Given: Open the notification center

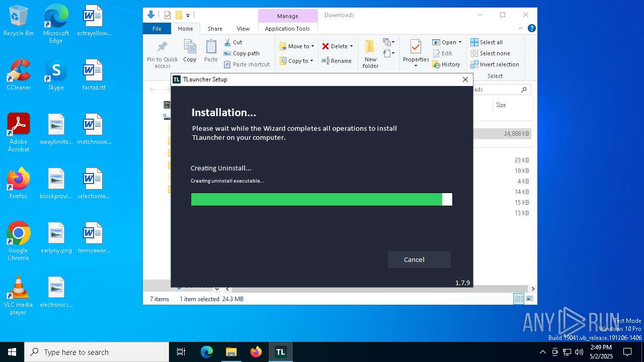Looking at the screenshot, I should click(627, 352).
